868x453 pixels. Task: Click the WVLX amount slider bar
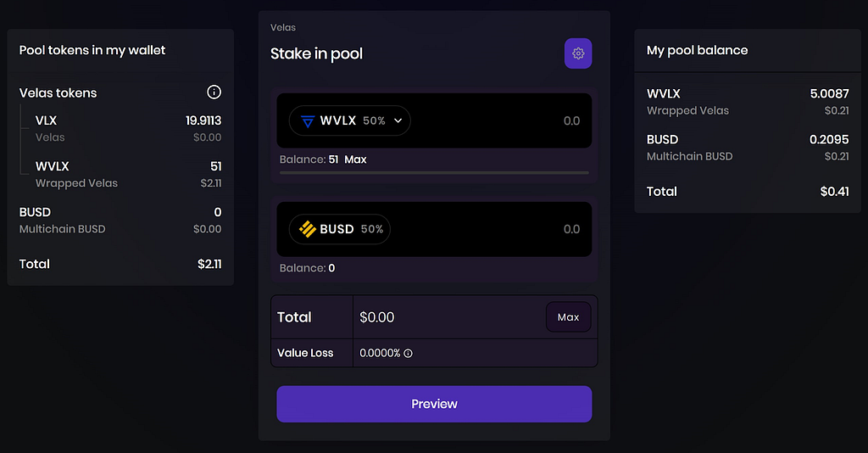tap(434, 172)
